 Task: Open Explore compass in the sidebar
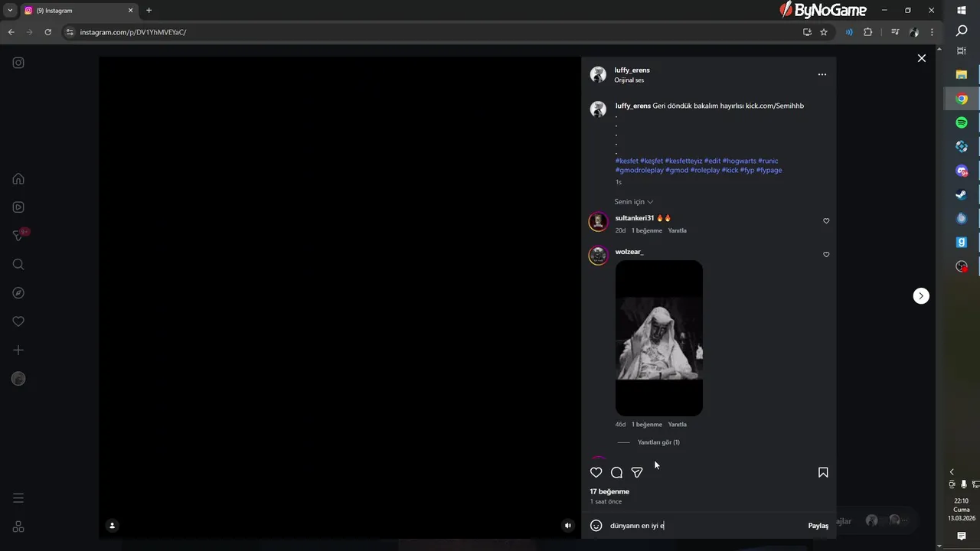click(18, 293)
